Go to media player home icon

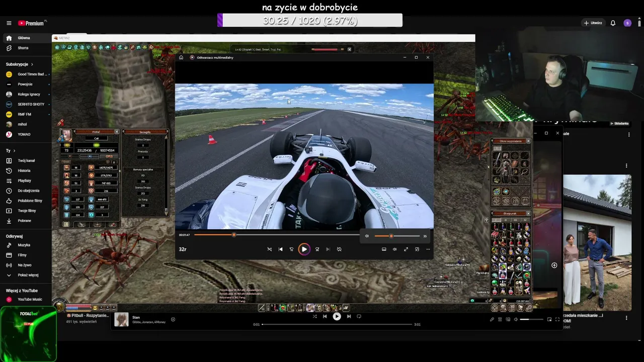(x=181, y=57)
